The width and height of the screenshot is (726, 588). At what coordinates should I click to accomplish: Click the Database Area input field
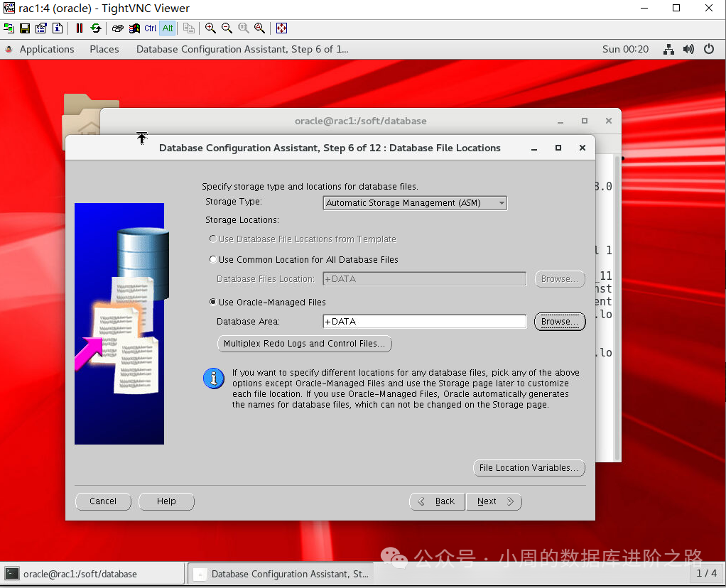[425, 321]
